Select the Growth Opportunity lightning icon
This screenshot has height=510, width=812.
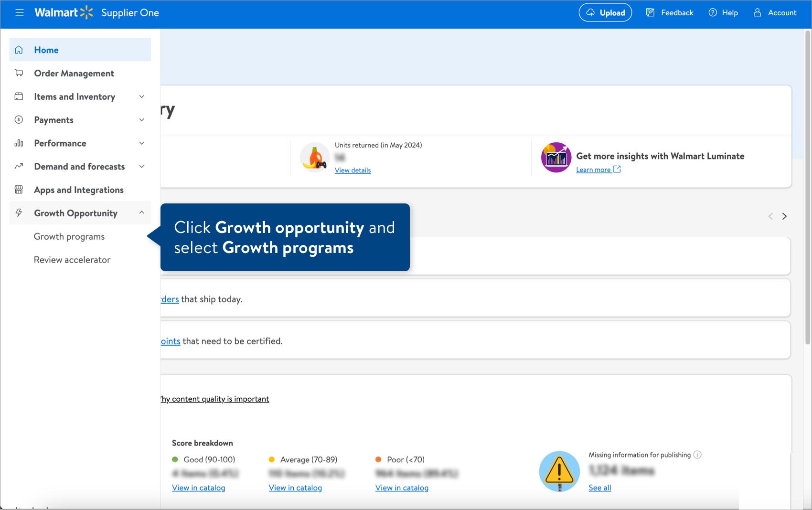[x=19, y=212]
